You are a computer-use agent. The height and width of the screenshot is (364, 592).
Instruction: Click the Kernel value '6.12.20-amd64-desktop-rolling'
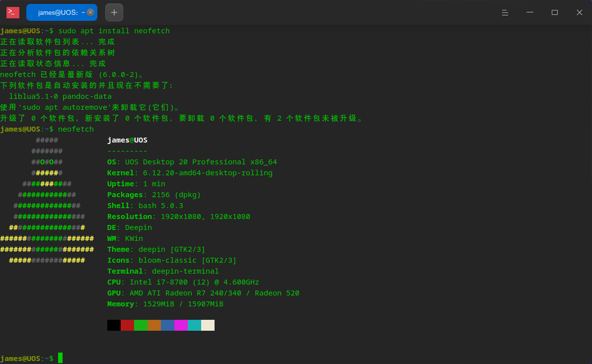click(x=208, y=173)
